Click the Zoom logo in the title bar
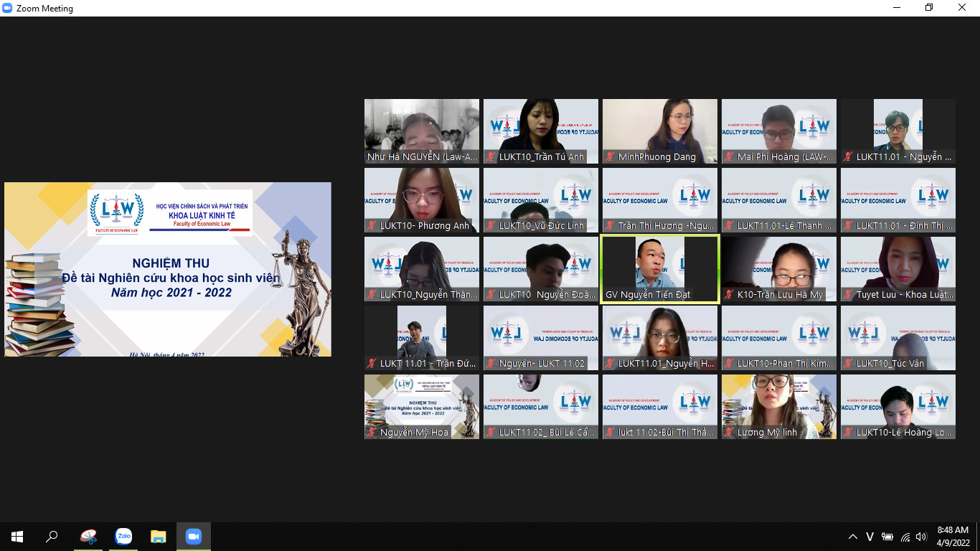Image resolution: width=980 pixels, height=551 pixels. tap(9, 9)
